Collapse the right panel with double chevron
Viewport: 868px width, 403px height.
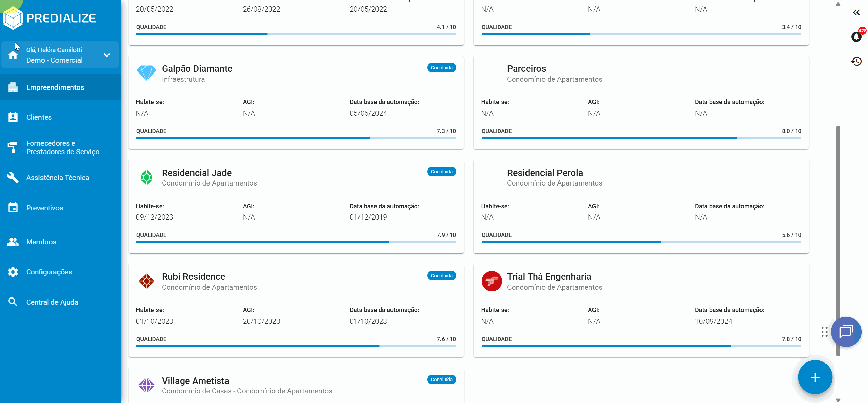click(x=856, y=13)
